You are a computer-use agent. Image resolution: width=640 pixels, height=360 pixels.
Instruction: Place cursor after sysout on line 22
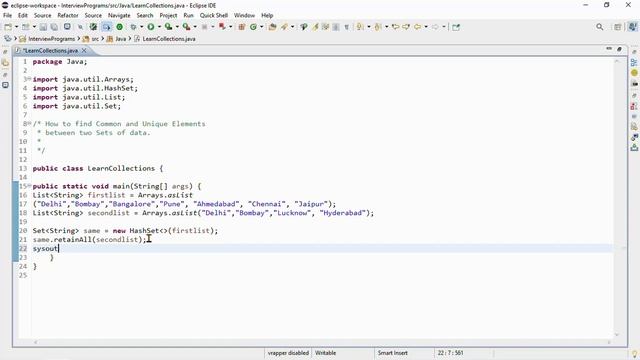tap(59, 249)
